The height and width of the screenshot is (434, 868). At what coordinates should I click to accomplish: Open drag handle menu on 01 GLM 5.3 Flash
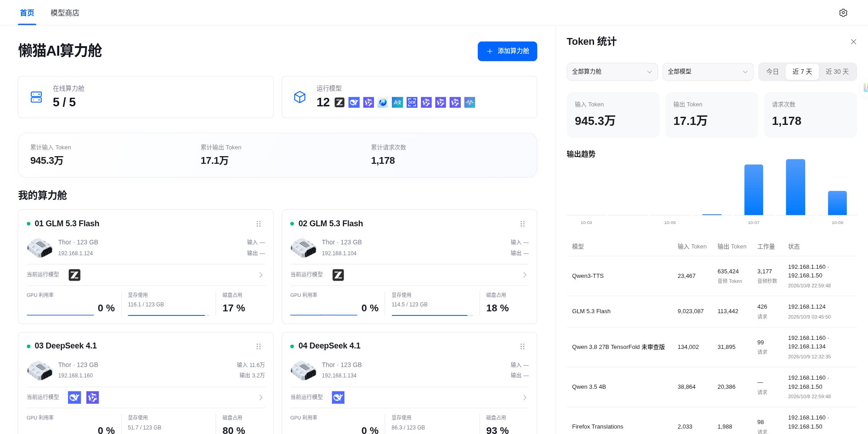point(259,224)
